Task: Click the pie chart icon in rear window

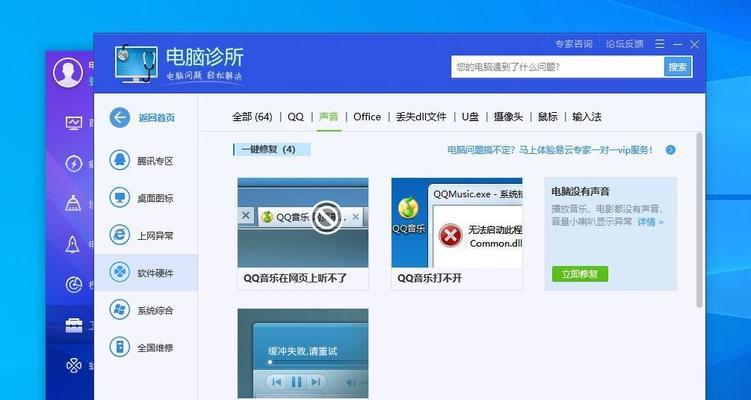Action: [74, 285]
